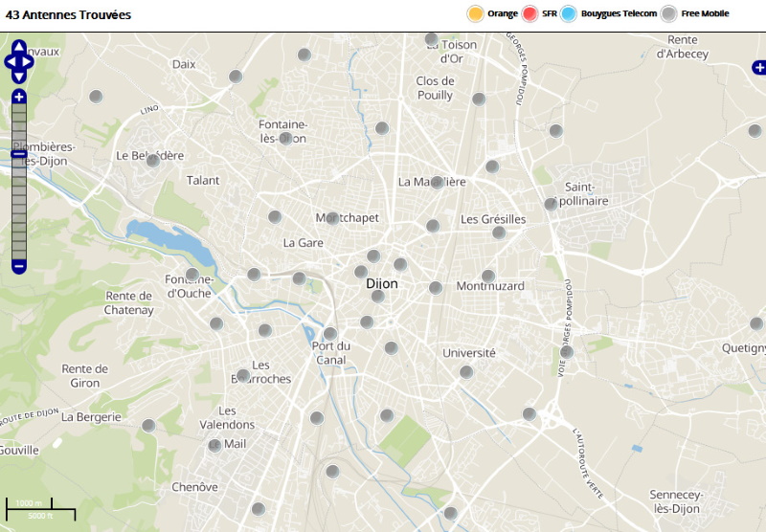Viewport: 766px width, 532px height.
Task: Click the antenna marker near Université
Action: [x=466, y=372]
